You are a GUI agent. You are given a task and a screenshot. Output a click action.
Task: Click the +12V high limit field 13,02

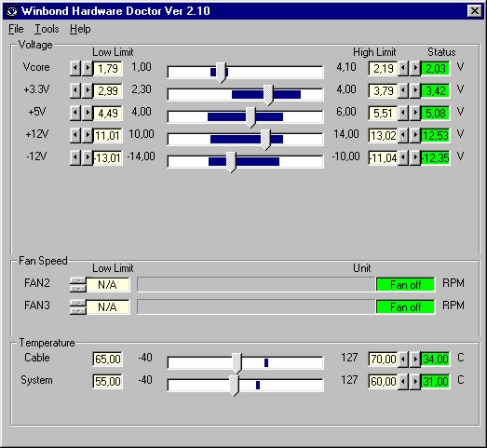pos(383,135)
